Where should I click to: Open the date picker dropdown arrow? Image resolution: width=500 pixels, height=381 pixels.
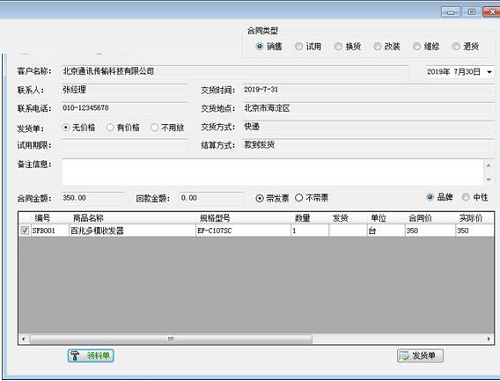pyautogui.click(x=489, y=72)
